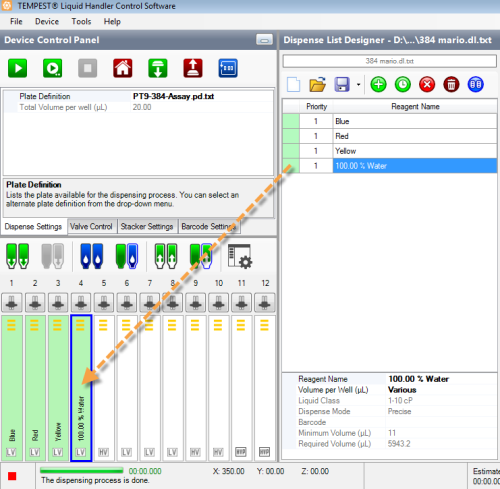
Task: Add a reagent with the green plus icon
Action: [378, 84]
